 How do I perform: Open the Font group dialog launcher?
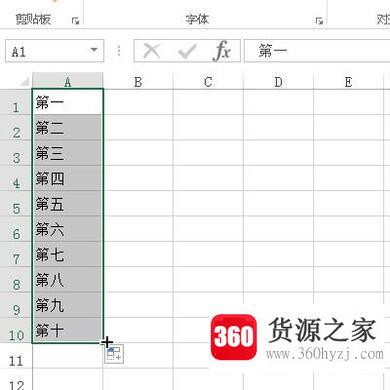319,21
